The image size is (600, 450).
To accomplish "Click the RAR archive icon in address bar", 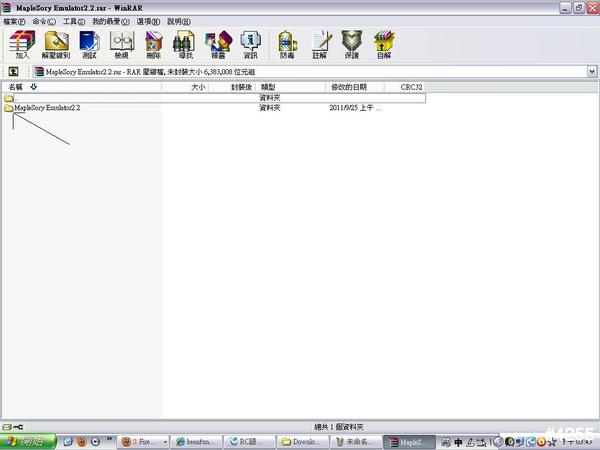I will 39,71.
